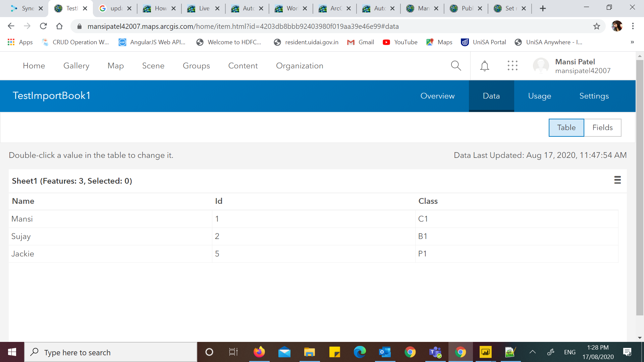
Task: Click the page vertical scrollbar
Action: [x=640, y=188]
